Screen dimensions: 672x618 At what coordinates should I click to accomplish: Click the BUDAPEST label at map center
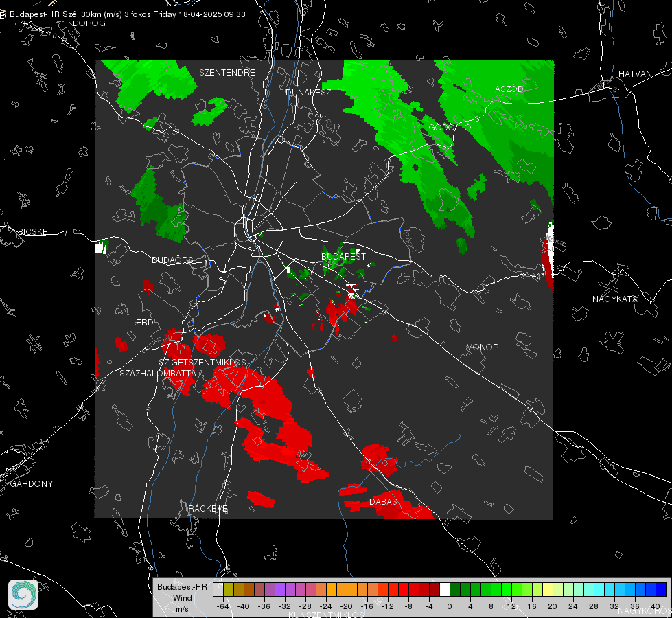[x=344, y=256]
